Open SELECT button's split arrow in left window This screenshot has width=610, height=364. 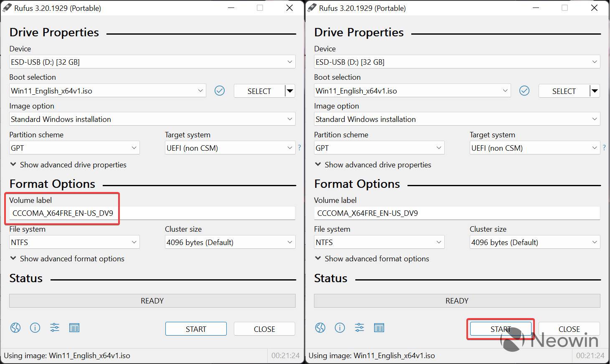pos(290,91)
